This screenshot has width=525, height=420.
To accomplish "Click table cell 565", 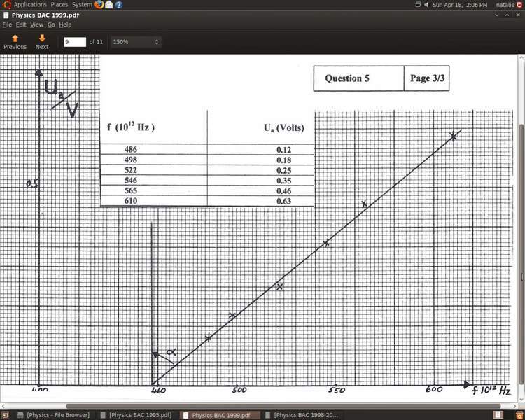I will click(131, 190).
